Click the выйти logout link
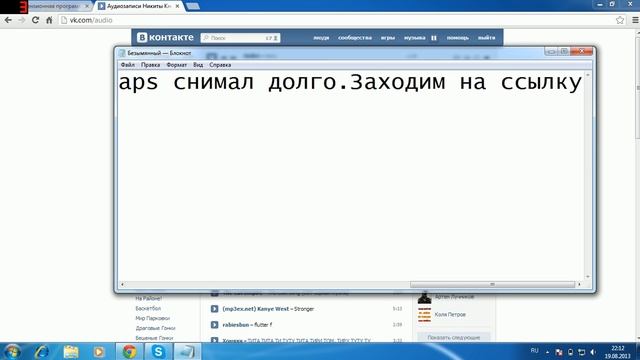 [x=487, y=38]
